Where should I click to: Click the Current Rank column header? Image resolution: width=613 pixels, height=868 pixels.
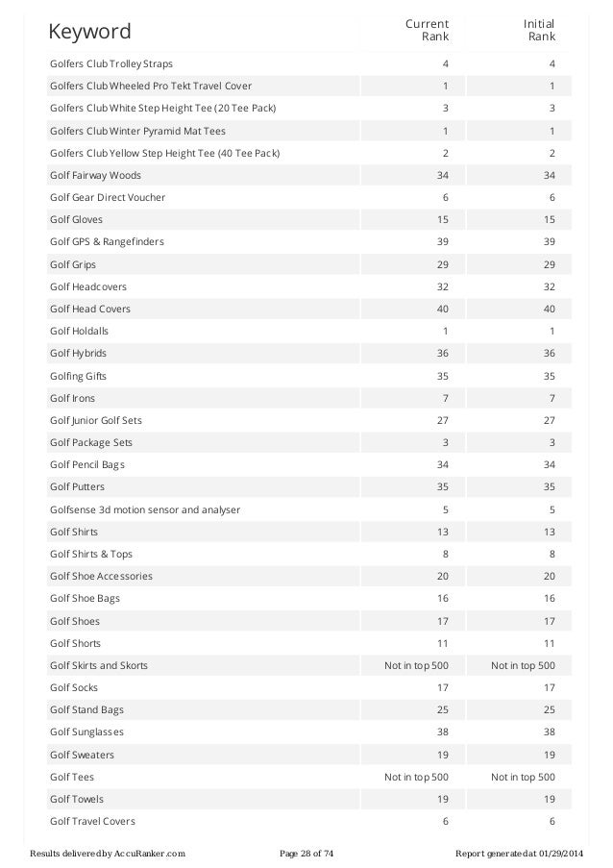pyautogui.click(x=427, y=30)
